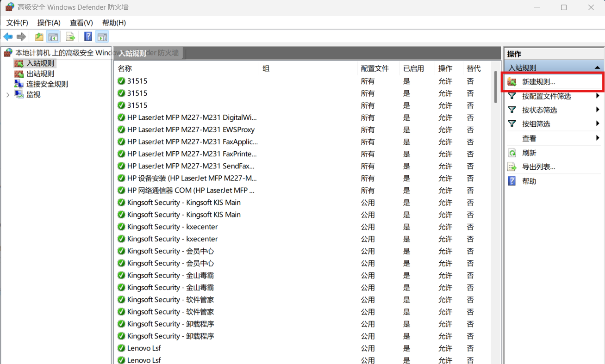Click the back arrow in toolbar
This screenshot has width=605, height=364.
[8, 37]
